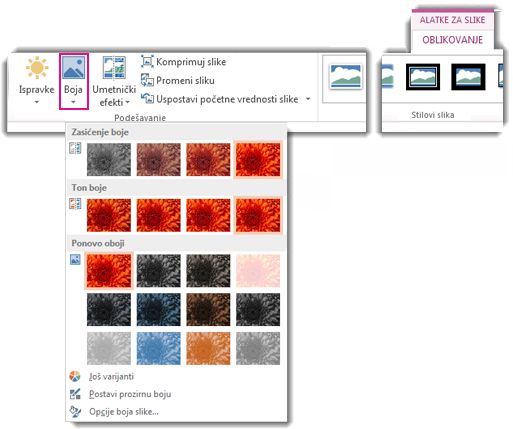Apply sepia dark recolor in first Ponovo oboji row

pos(208,271)
